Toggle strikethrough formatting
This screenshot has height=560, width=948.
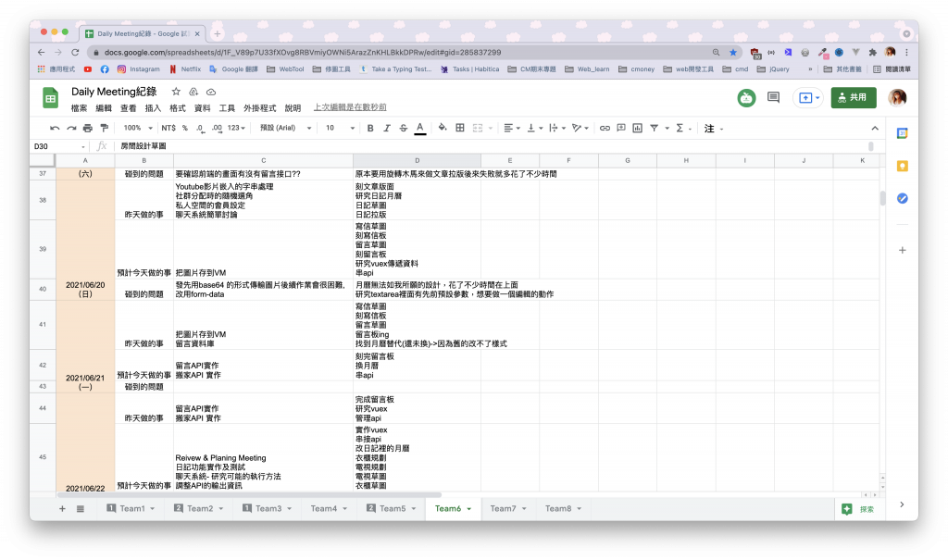click(x=404, y=129)
